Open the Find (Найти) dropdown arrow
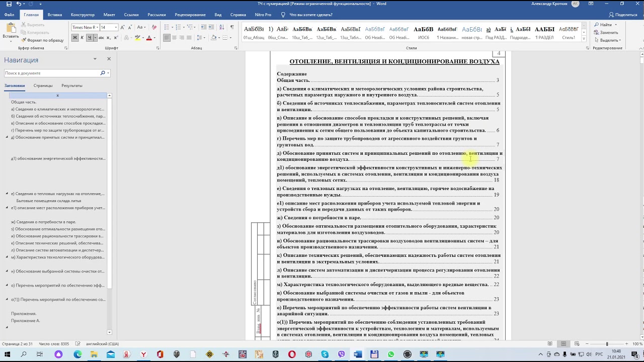This screenshot has width=644, height=362. [615, 25]
